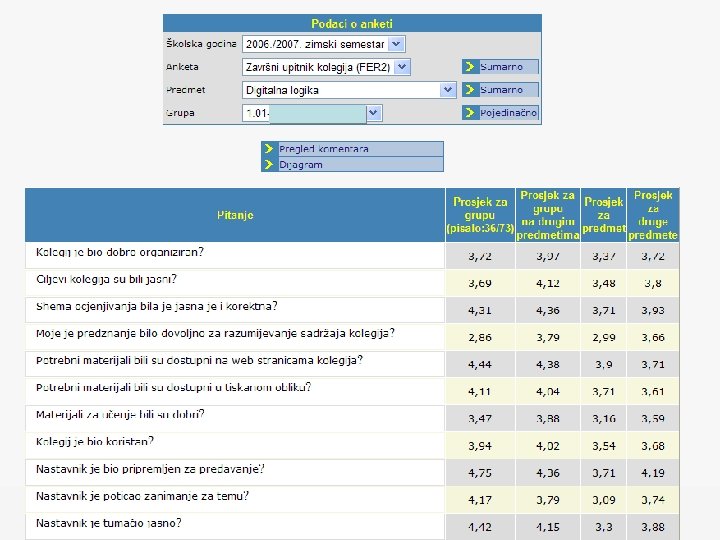The width and height of the screenshot is (720, 540).
Task: Select question about materijali na web stranicama
Action: pyautogui.click(x=199, y=360)
